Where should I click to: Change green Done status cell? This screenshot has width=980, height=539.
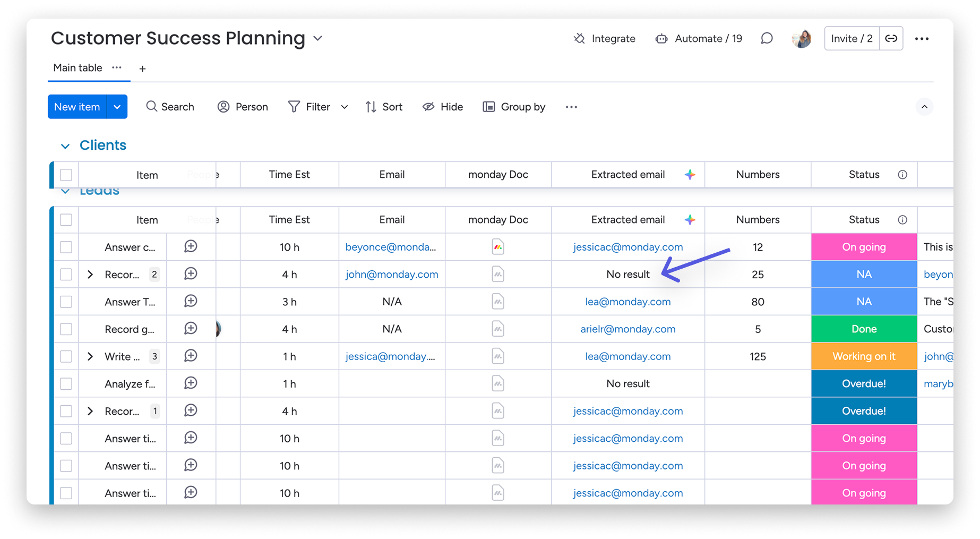(x=864, y=329)
